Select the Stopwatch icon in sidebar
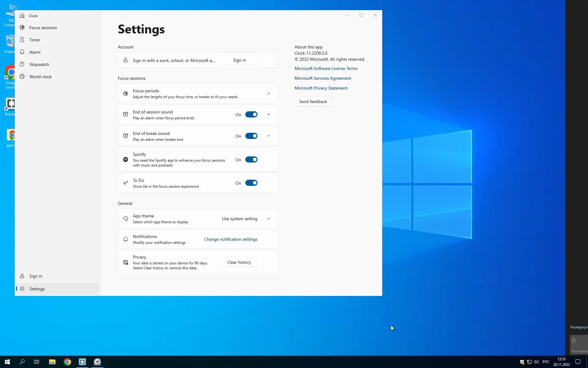Viewport: 588px width, 368px height. [22, 64]
